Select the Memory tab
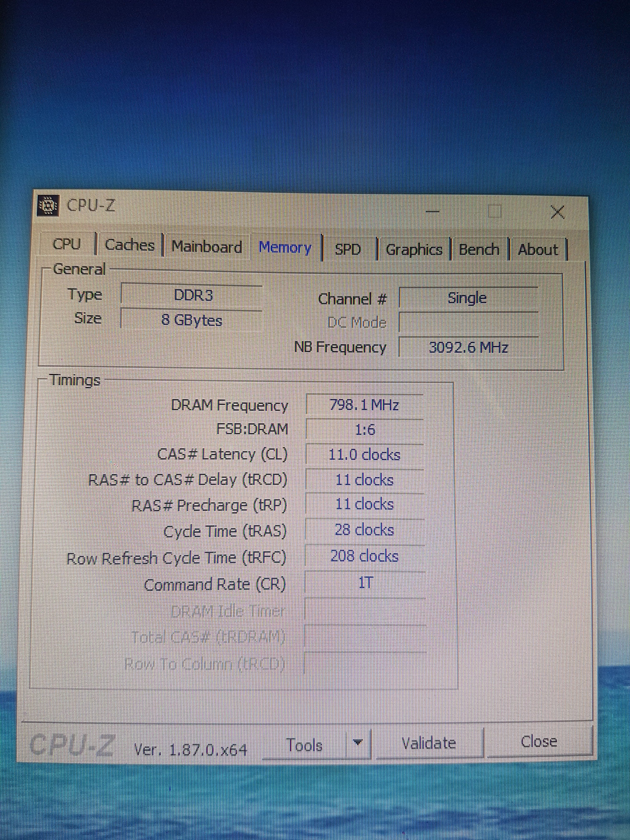Viewport: 630px width, 840px height. [x=285, y=247]
